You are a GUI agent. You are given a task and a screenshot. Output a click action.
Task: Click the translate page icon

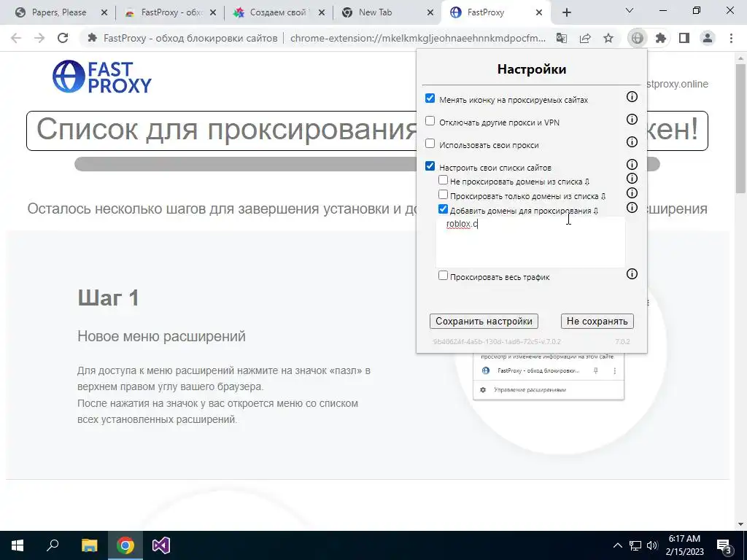[x=562, y=38]
